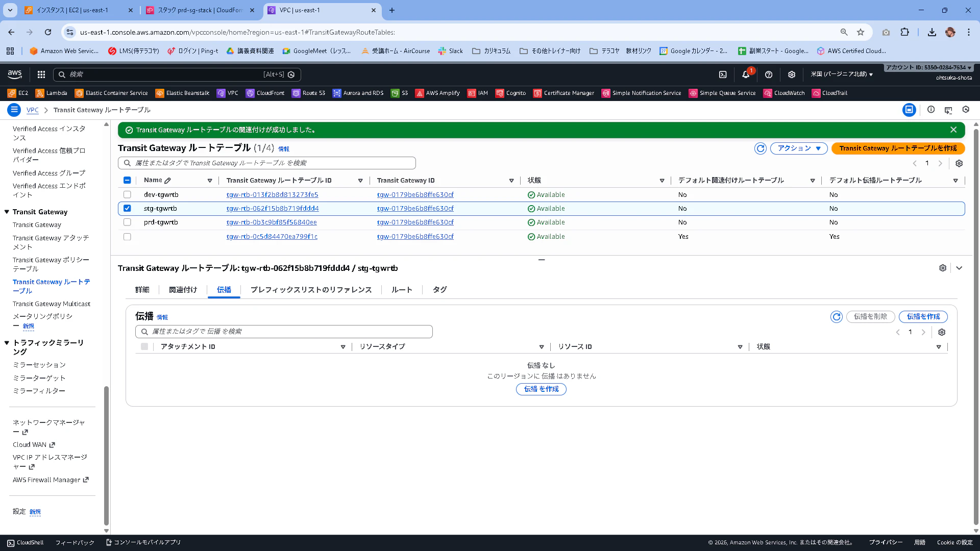Switch to the 関連付け tab
Screen dimensions: 980x551
(183, 290)
